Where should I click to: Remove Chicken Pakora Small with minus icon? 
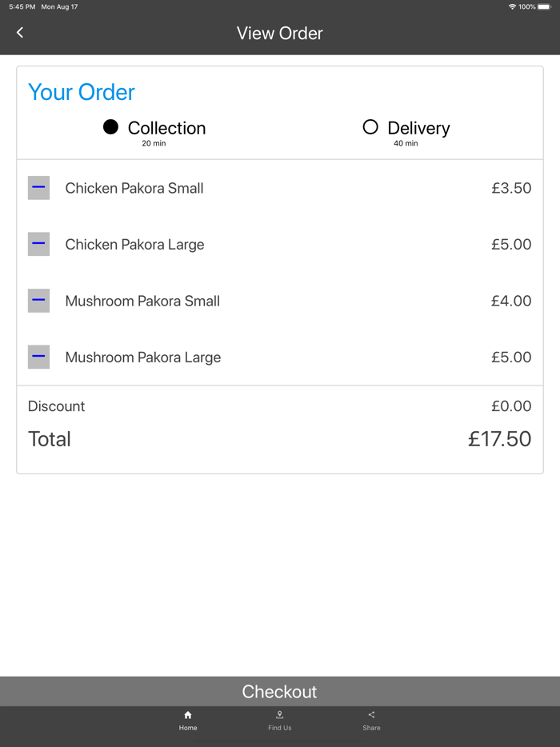[x=38, y=188]
